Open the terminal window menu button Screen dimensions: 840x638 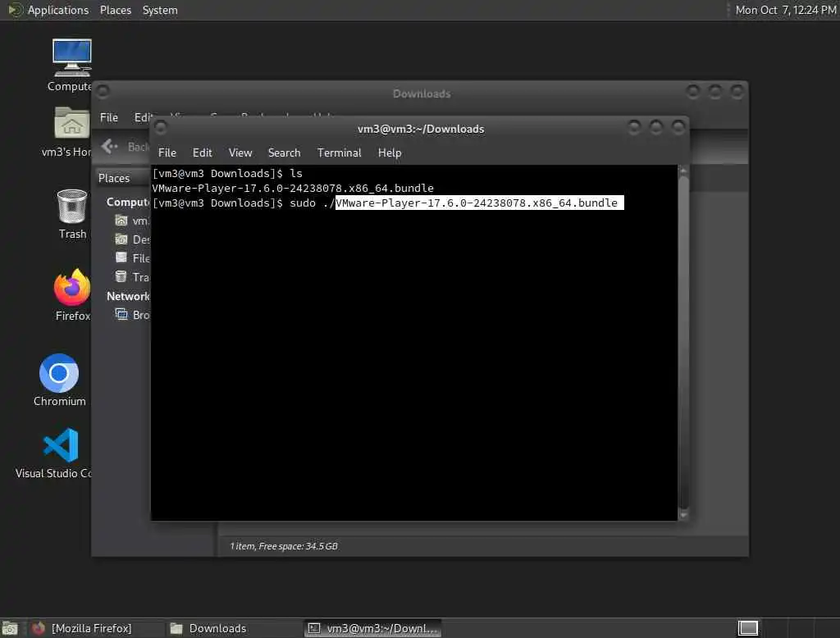pyautogui.click(x=160, y=127)
